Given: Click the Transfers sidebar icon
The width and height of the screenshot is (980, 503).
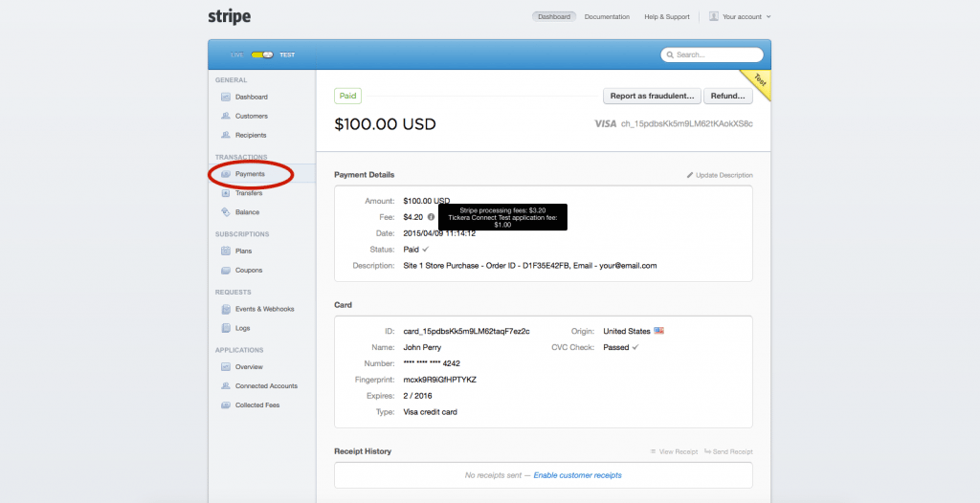Looking at the screenshot, I should coord(226,193).
